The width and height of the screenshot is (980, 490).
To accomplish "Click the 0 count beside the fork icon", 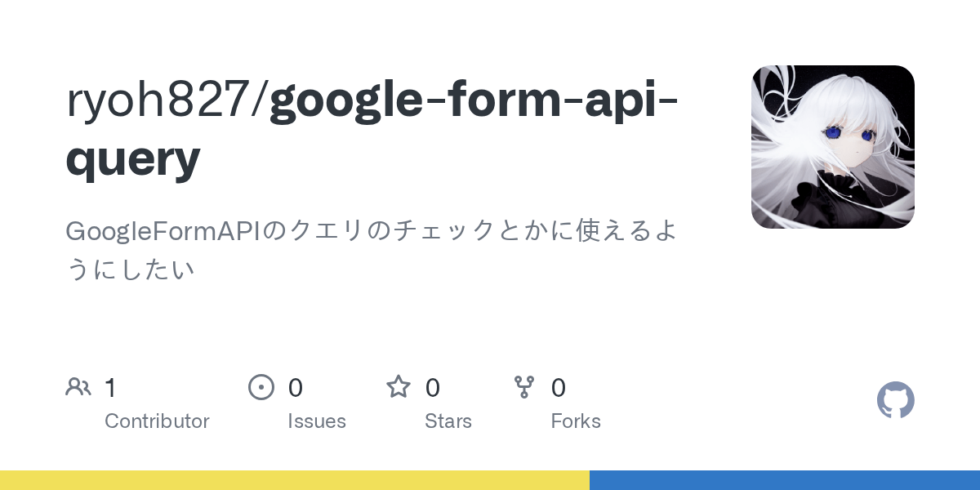I will point(559,388).
